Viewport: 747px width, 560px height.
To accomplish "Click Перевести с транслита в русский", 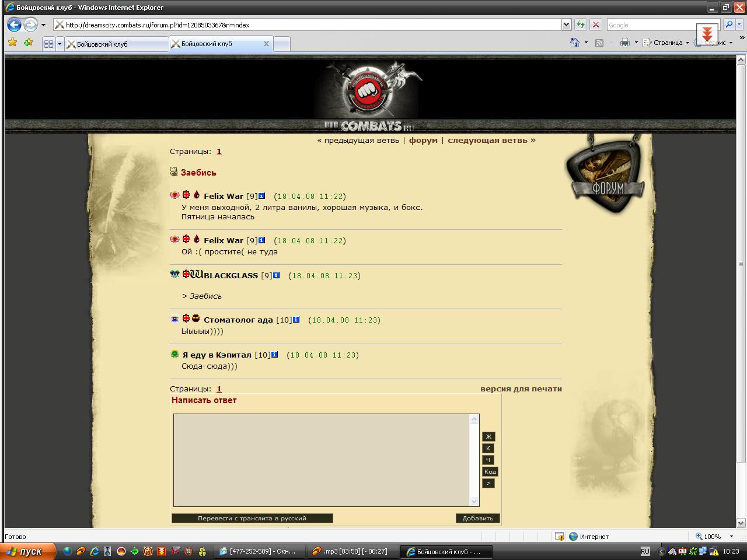I will [x=252, y=518].
